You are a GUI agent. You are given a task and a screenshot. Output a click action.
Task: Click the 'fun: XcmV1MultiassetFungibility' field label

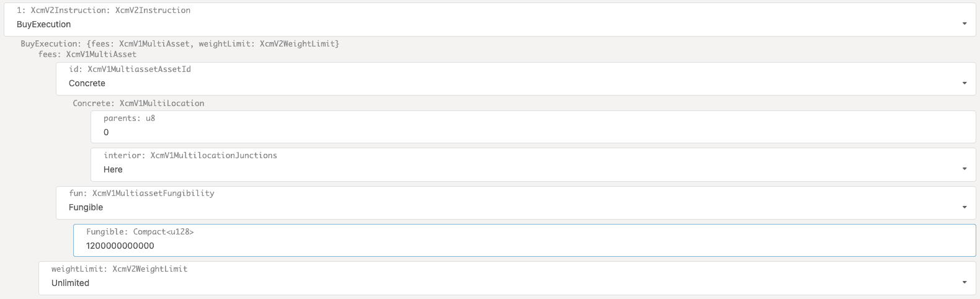point(141,194)
